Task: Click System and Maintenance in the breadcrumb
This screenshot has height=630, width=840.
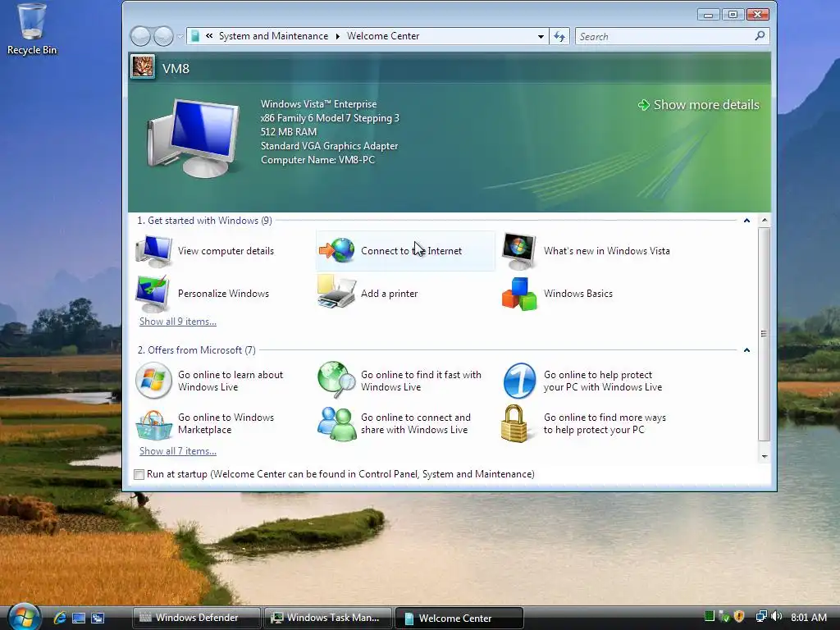Action: click(273, 36)
